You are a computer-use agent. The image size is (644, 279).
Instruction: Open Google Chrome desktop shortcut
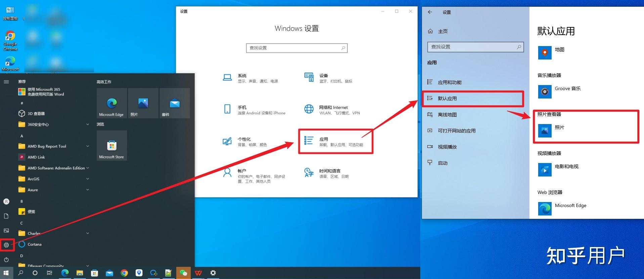[x=10, y=41]
